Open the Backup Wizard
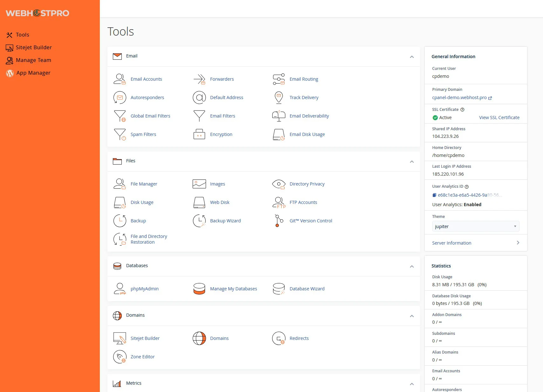543x392 pixels. pos(225,221)
